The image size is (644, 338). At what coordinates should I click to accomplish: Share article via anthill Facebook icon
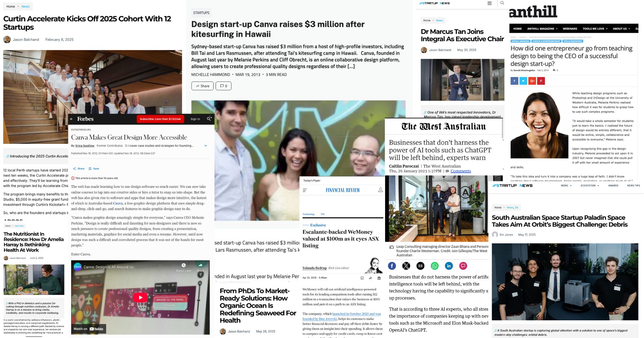pyautogui.click(x=514, y=81)
